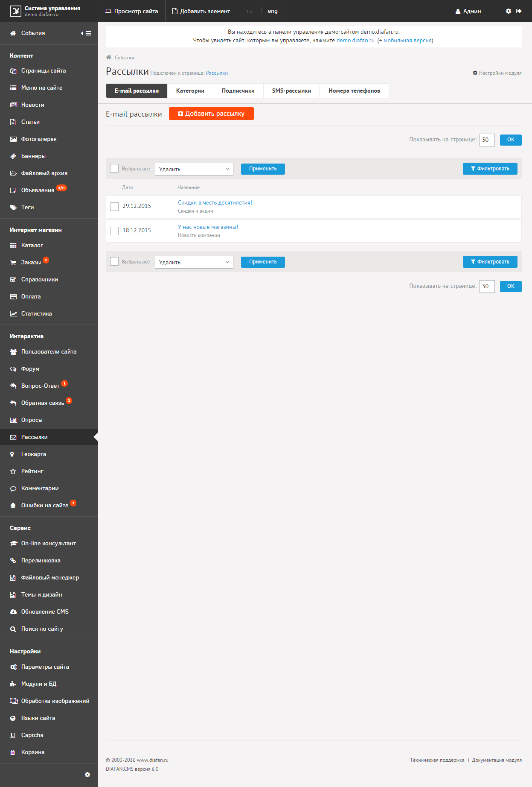Switch to the SMS-рассылки tab

(x=292, y=91)
